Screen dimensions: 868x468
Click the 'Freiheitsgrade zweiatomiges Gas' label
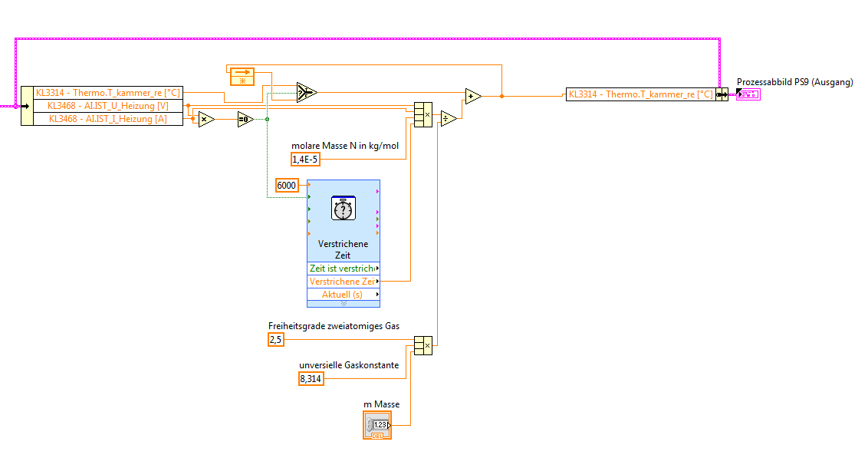pyautogui.click(x=334, y=326)
